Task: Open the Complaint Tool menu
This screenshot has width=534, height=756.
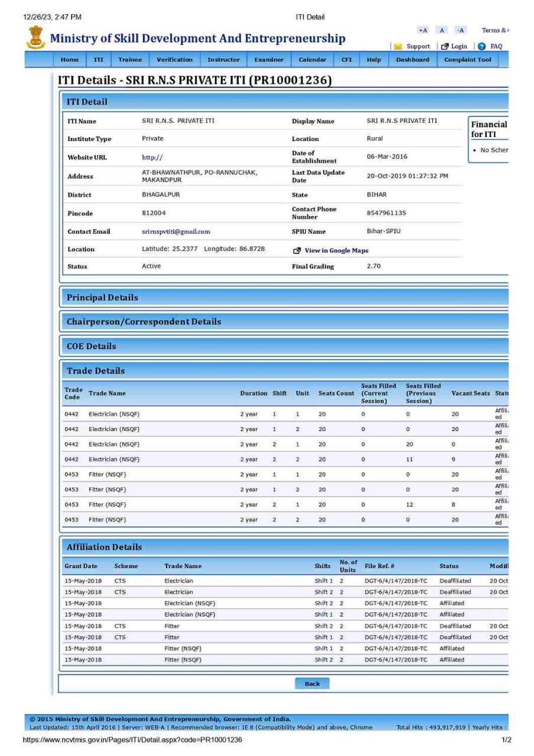Action: point(467,60)
